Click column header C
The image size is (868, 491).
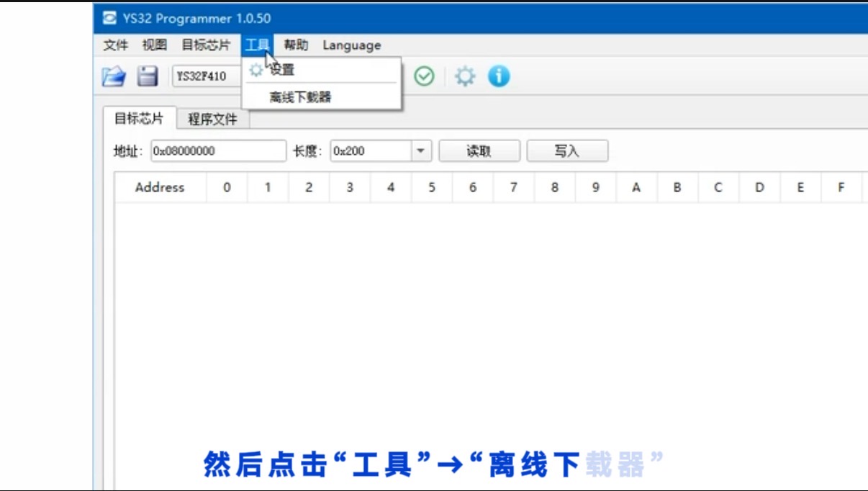[x=718, y=187]
